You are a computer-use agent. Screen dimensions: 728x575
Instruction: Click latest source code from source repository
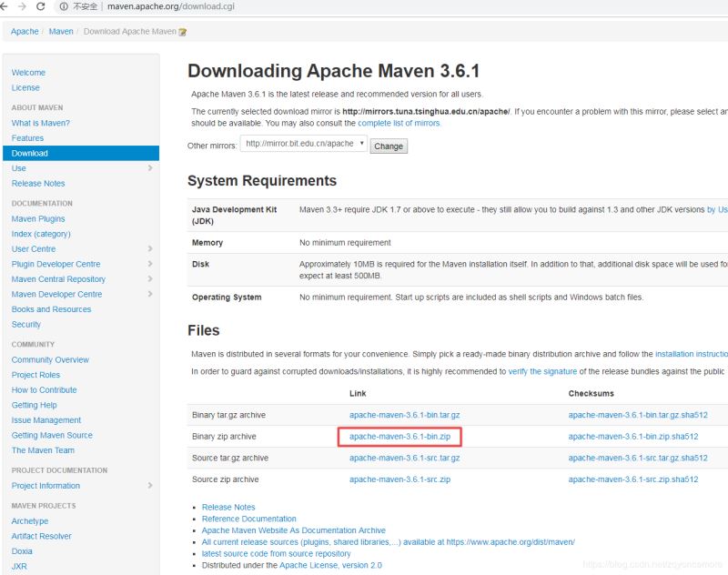click(x=277, y=554)
